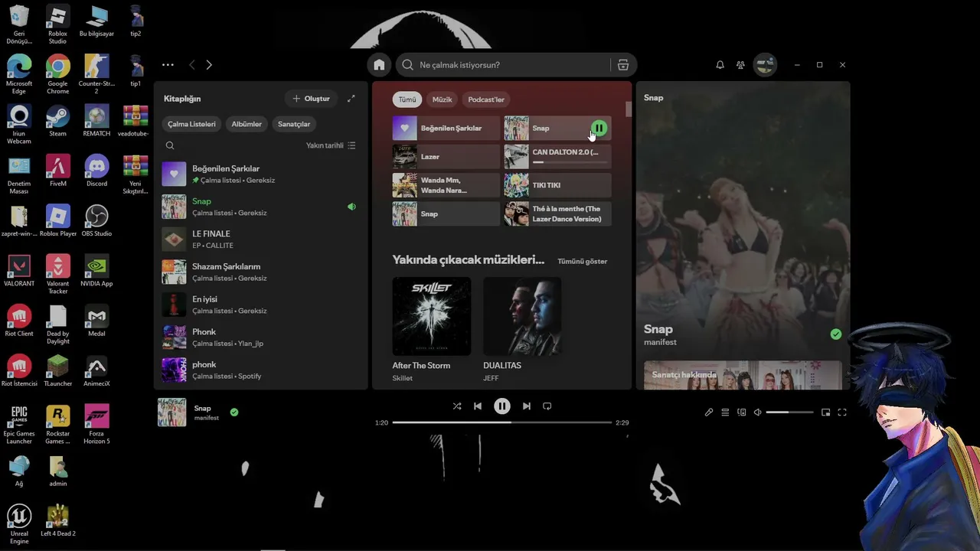Click the 'Tümünü göster' link
Viewport: 980px width, 551px height.
tap(583, 261)
